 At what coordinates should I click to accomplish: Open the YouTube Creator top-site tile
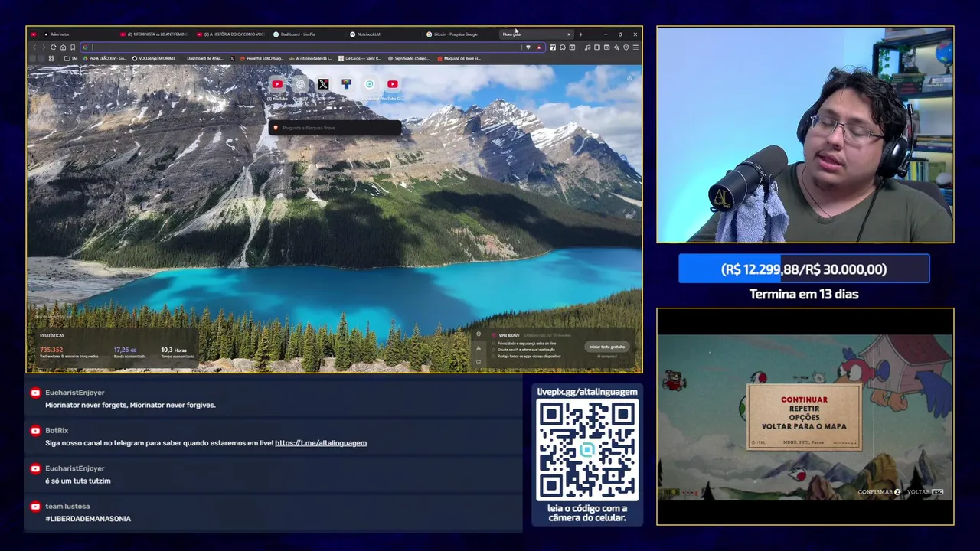(392, 84)
